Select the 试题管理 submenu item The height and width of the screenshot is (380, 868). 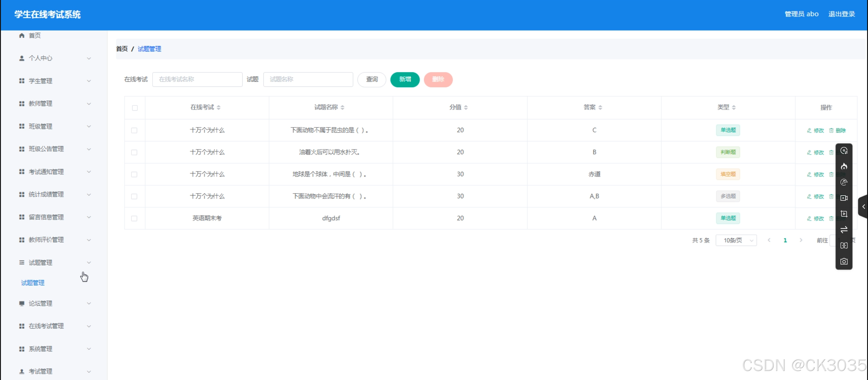click(33, 283)
